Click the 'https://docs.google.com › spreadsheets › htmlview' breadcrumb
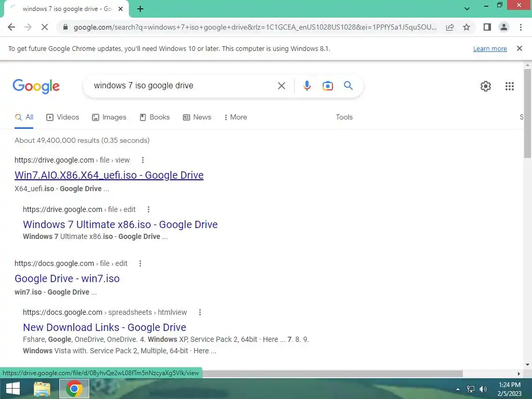The height and width of the screenshot is (399, 532). [105, 312]
